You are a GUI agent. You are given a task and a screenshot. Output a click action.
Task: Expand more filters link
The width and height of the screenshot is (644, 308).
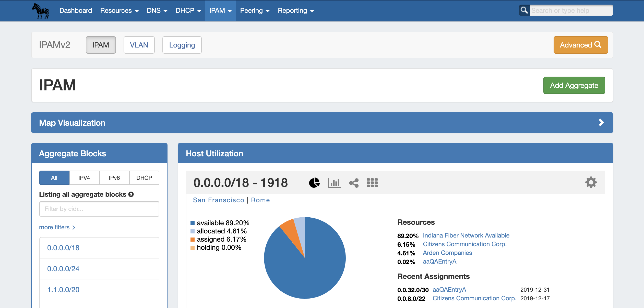[x=57, y=227]
